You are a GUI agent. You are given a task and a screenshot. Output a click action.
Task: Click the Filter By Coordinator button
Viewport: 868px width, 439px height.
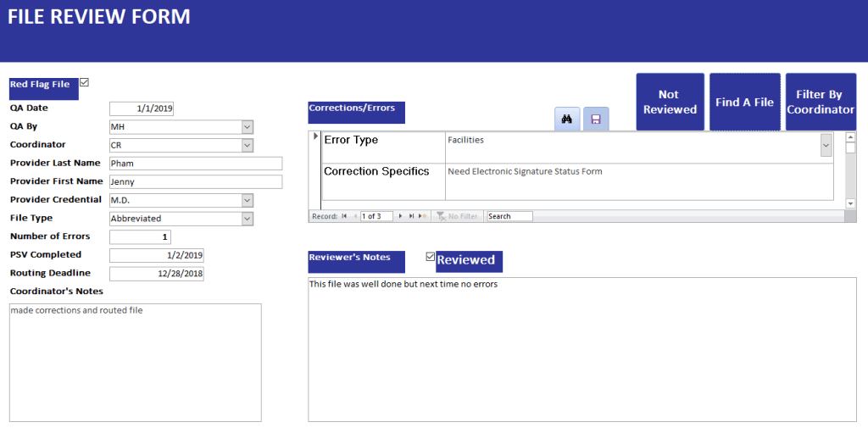click(x=820, y=102)
